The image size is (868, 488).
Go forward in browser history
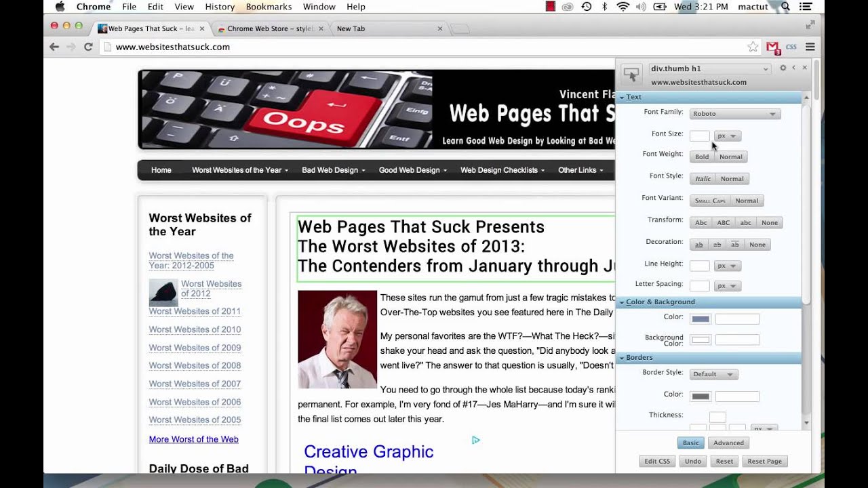click(71, 47)
